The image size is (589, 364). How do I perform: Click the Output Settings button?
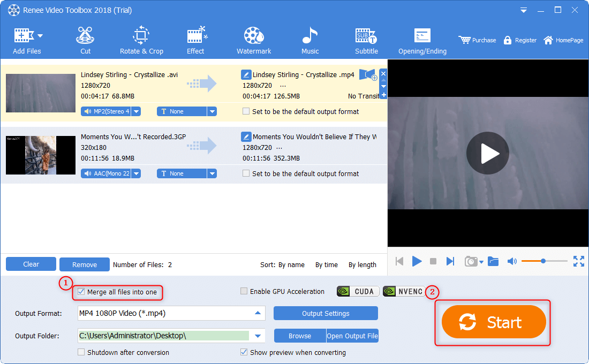coord(326,313)
